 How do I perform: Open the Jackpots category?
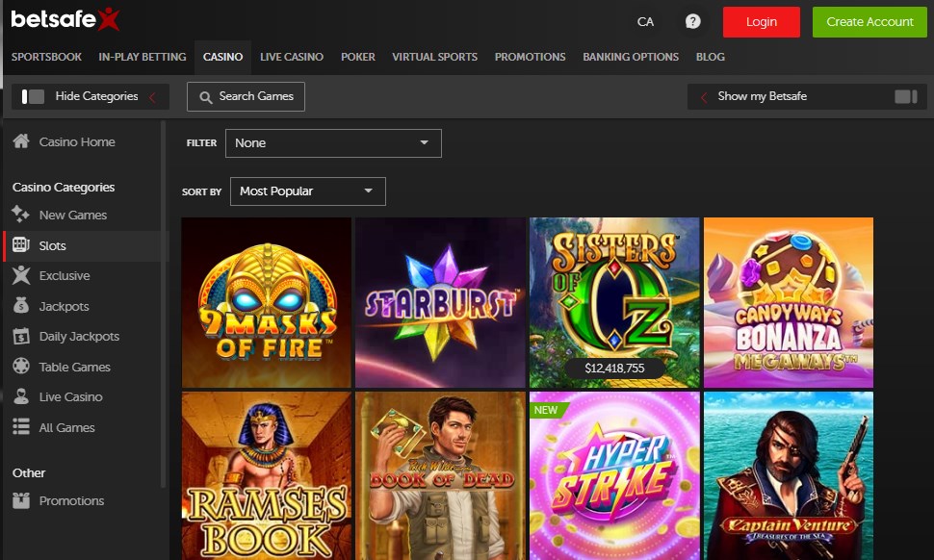[64, 307]
